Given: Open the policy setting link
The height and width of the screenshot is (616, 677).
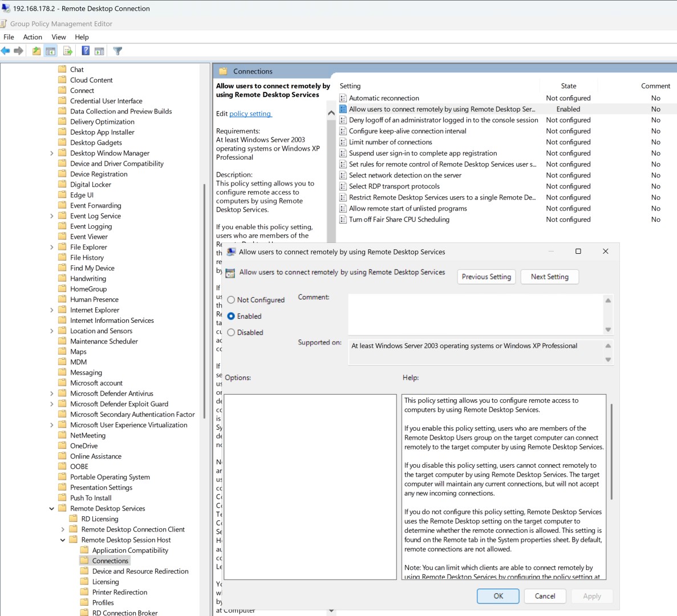Looking at the screenshot, I should tap(250, 114).
